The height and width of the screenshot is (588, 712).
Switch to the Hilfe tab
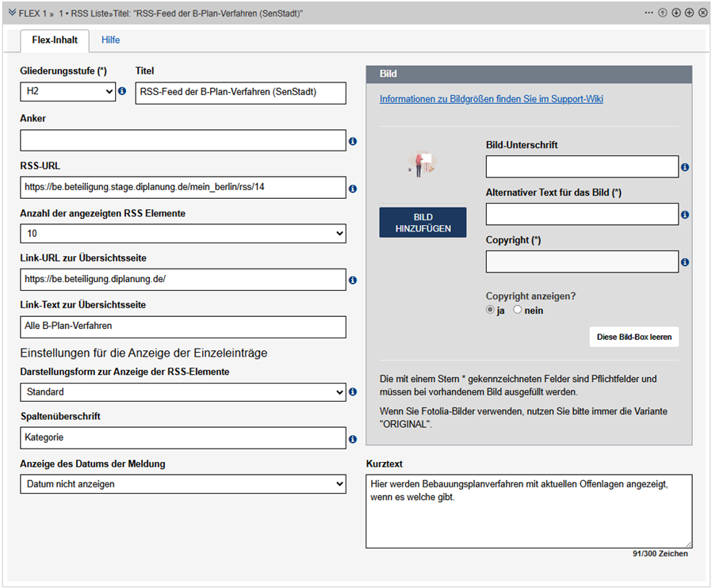point(110,40)
